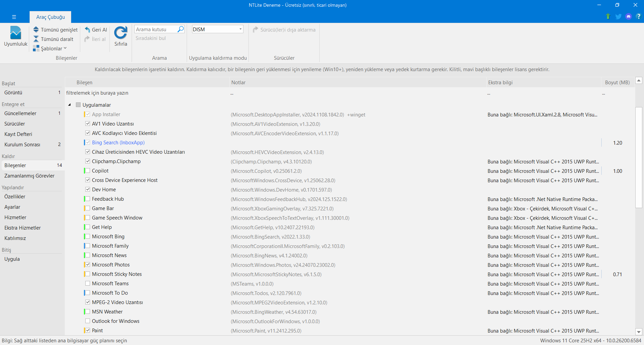The height and width of the screenshot is (345, 644).
Task: Click the Microsoft To Do row label
Action: pyautogui.click(x=110, y=293)
